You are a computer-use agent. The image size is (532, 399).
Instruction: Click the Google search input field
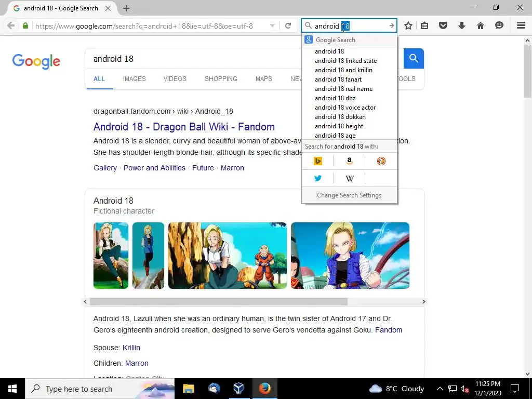[193, 59]
